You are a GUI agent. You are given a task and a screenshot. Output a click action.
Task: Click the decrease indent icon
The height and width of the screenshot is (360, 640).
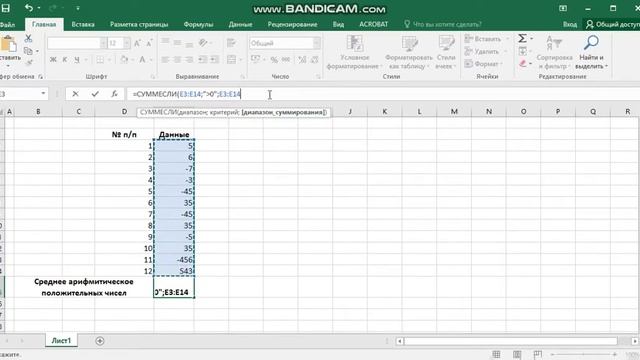(x=203, y=60)
